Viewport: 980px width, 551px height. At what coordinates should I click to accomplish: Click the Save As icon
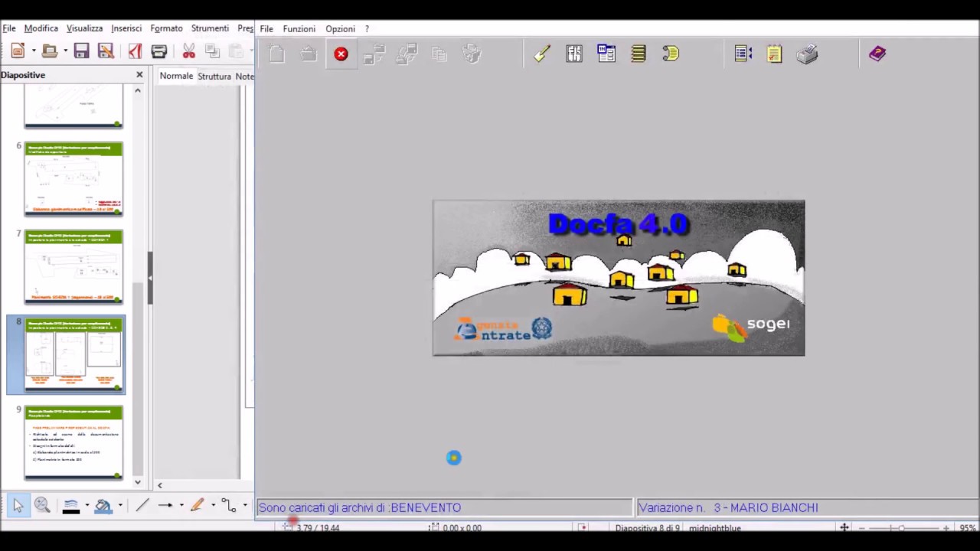[x=106, y=51]
